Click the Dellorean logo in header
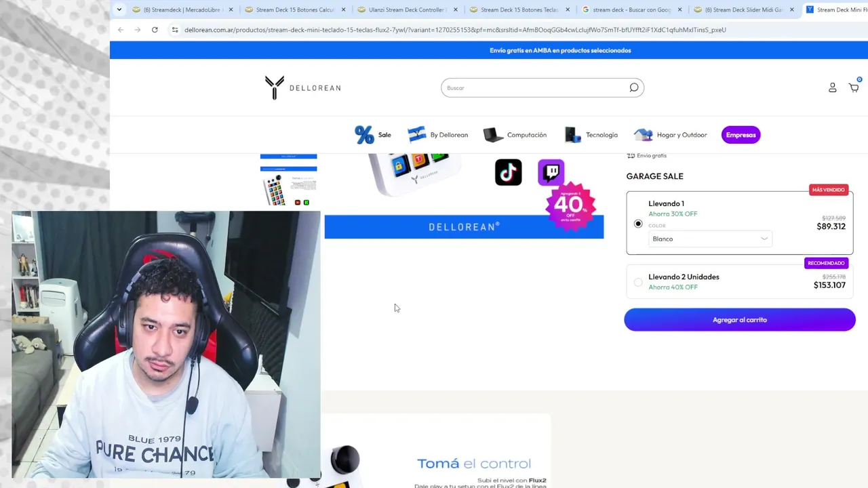Image resolution: width=868 pixels, height=488 pixels. [x=302, y=87]
